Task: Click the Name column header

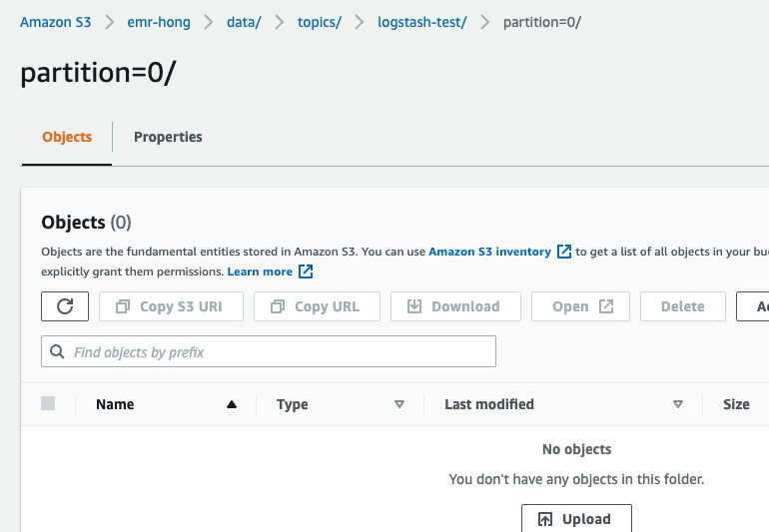Action: (115, 404)
